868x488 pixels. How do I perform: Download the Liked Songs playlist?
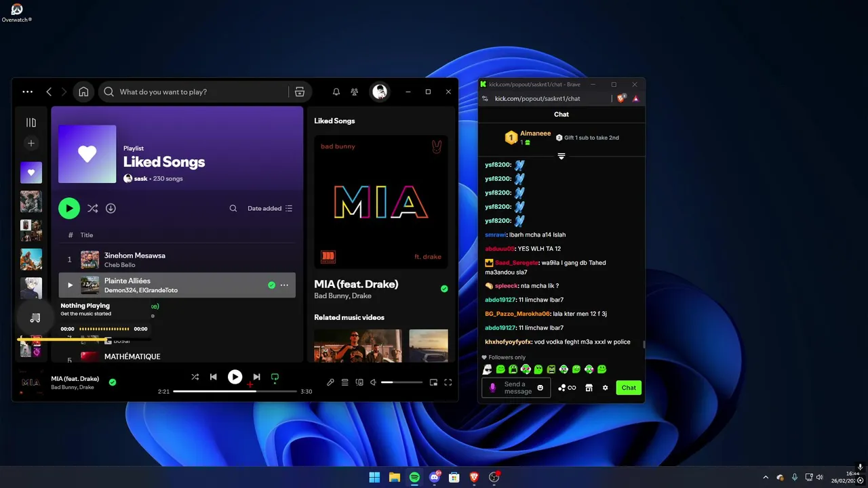click(x=111, y=208)
